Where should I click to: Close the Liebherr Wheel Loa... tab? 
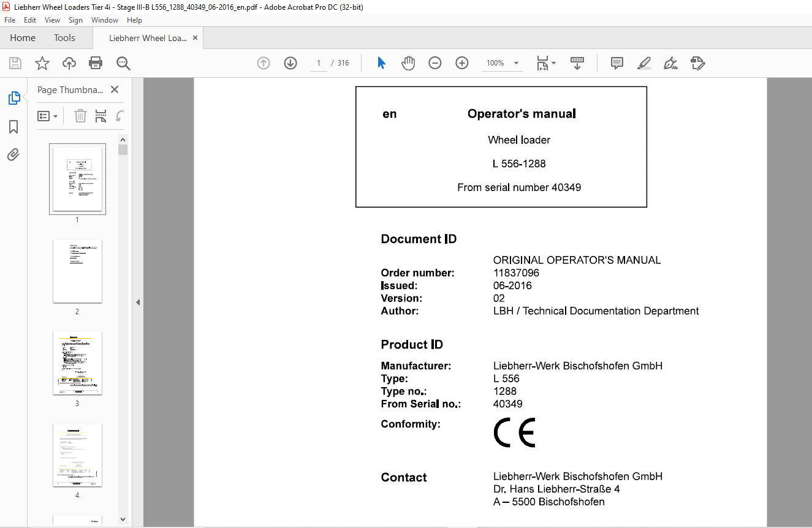[x=195, y=38]
